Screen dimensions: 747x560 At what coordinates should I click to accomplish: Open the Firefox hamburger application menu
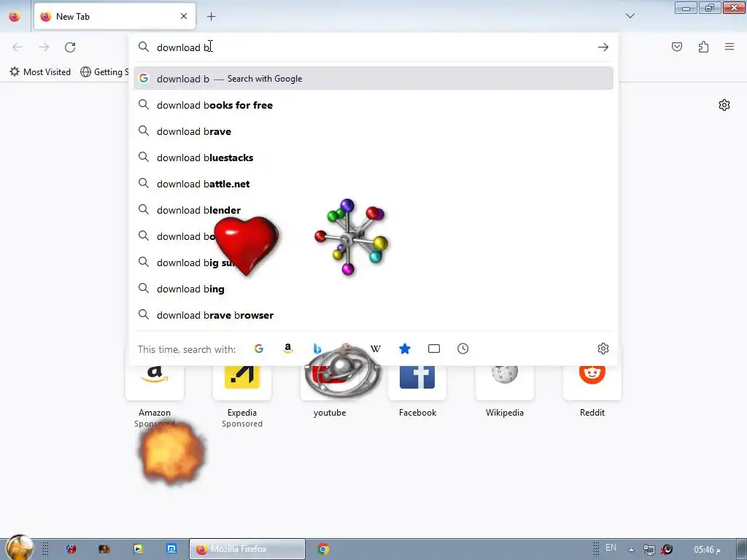pyautogui.click(x=729, y=47)
